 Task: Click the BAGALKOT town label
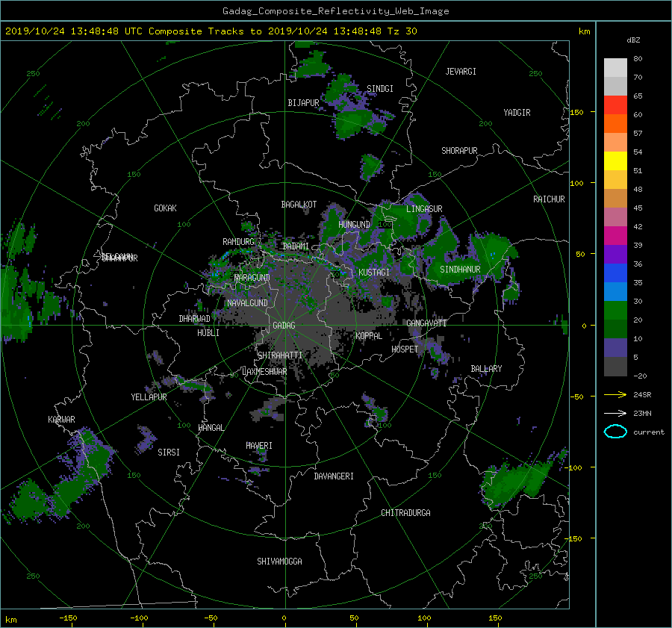click(x=299, y=205)
